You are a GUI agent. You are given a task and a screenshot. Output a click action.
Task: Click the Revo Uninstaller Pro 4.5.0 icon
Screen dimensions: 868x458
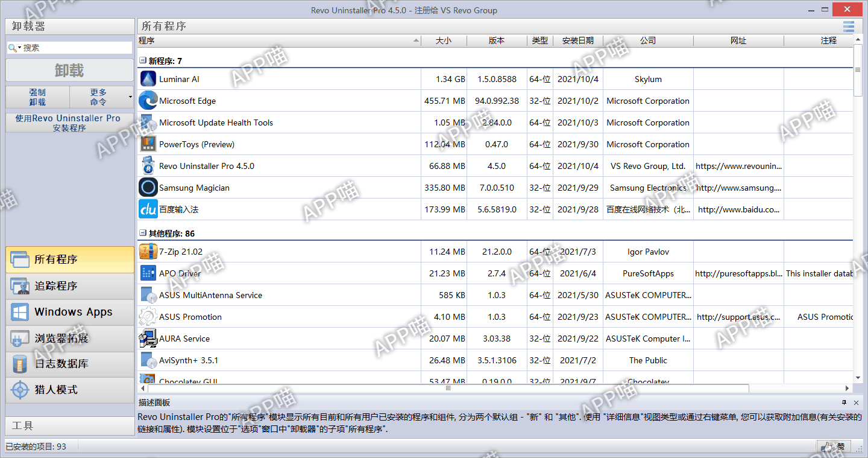148,166
